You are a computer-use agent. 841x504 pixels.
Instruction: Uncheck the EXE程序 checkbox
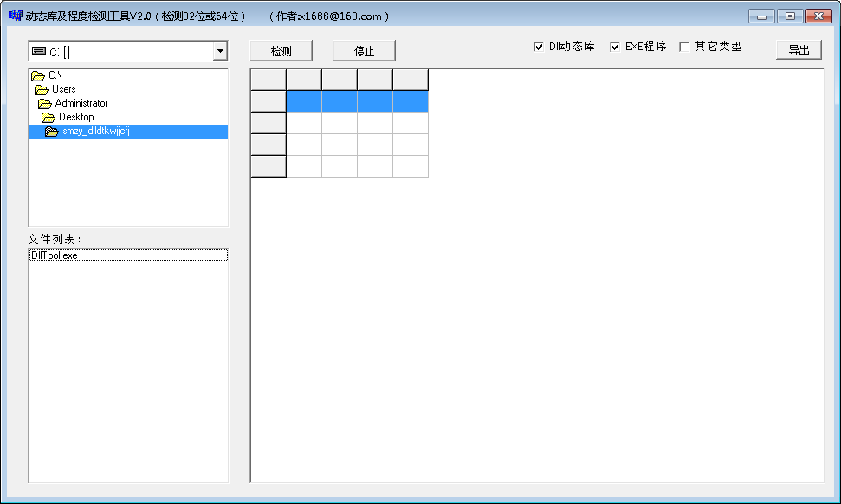[615, 47]
